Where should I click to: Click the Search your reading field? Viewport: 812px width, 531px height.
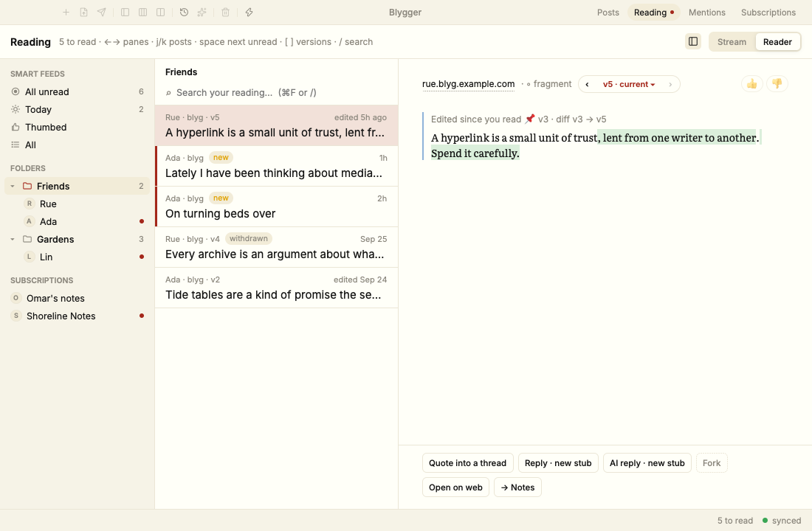click(276, 93)
